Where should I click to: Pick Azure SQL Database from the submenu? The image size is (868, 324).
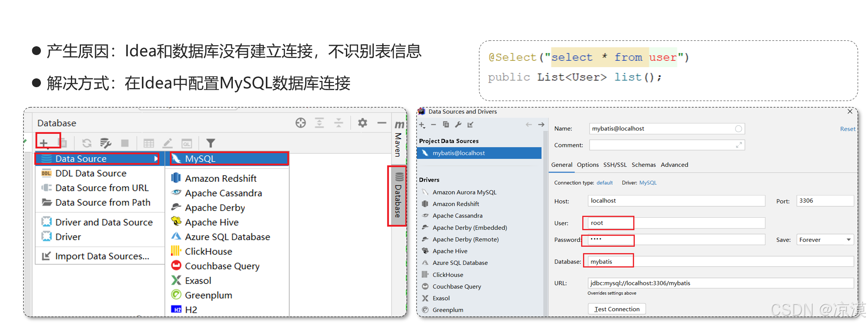tap(227, 237)
